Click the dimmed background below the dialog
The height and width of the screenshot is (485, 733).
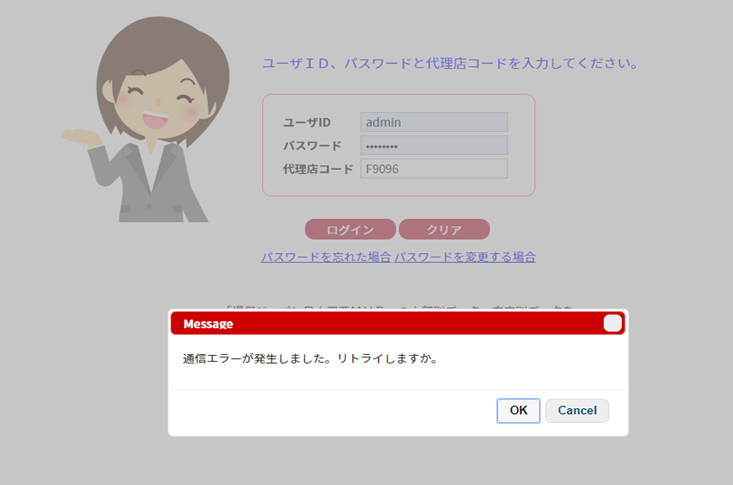coord(400,462)
